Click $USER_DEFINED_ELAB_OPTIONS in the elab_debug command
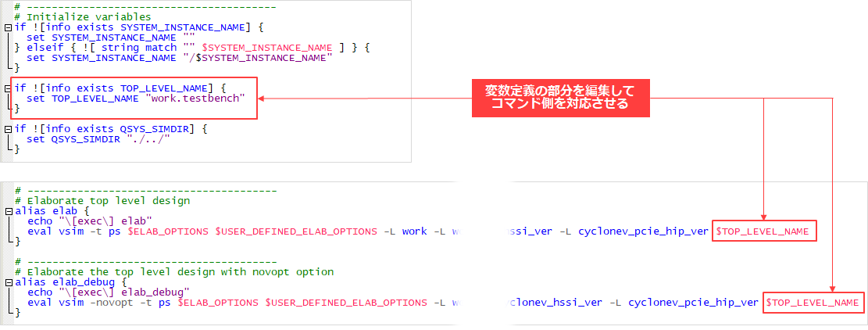 [345, 303]
